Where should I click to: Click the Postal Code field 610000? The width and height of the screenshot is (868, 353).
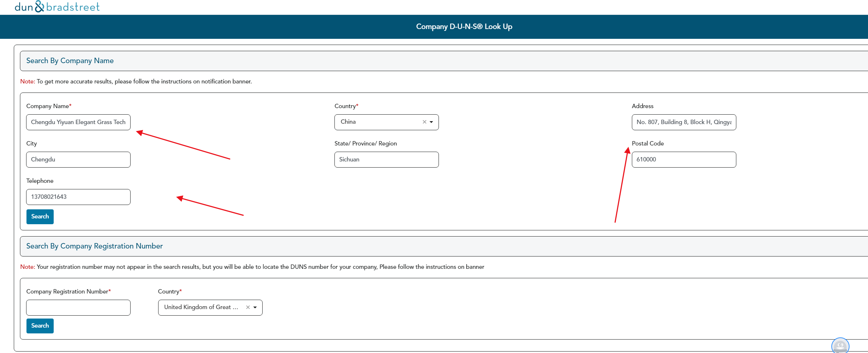(684, 160)
